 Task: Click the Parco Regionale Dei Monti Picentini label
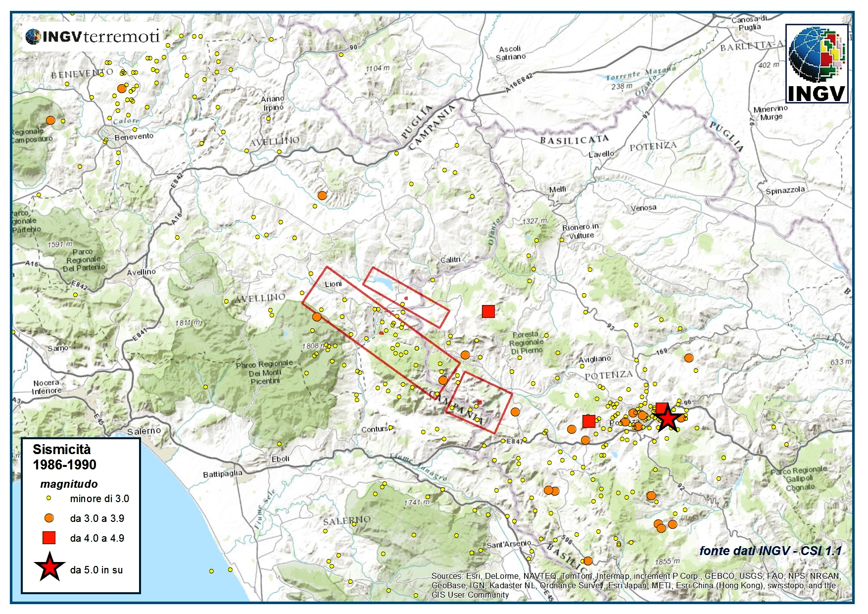pos(265,372)
